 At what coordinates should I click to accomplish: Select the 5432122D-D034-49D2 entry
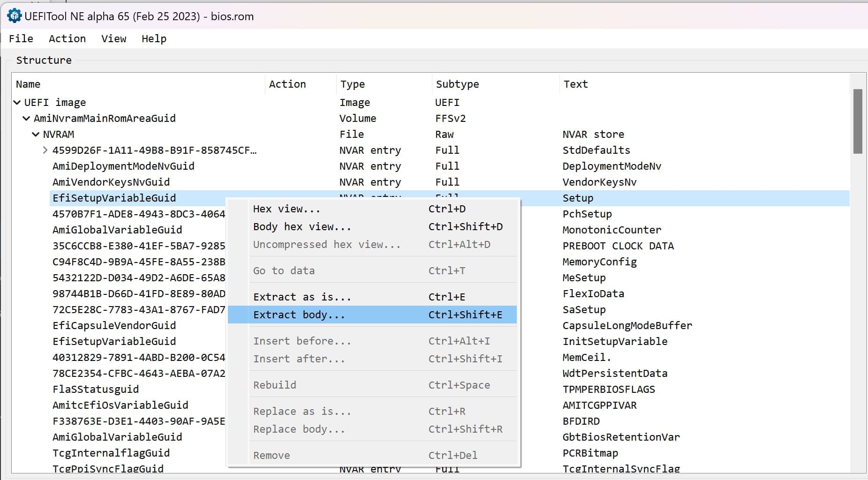point(139,277)
